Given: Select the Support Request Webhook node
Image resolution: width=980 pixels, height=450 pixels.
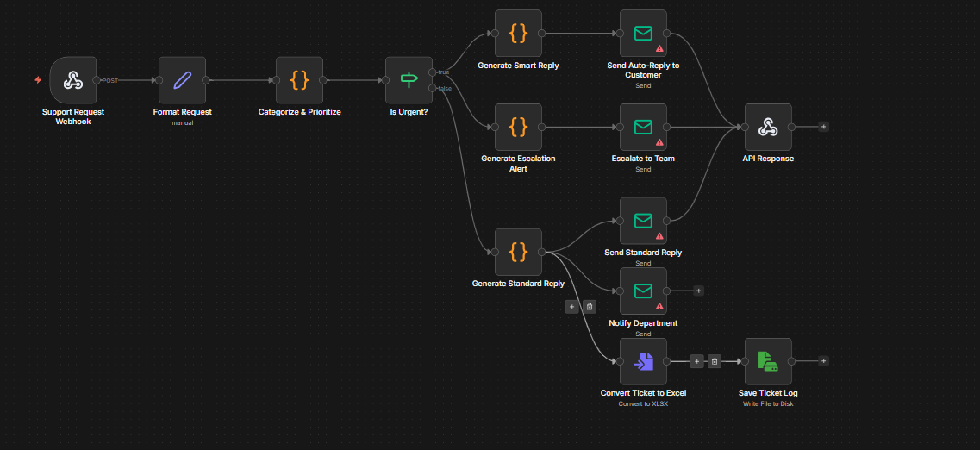Looking at the screenshot, I should (73, 80).
